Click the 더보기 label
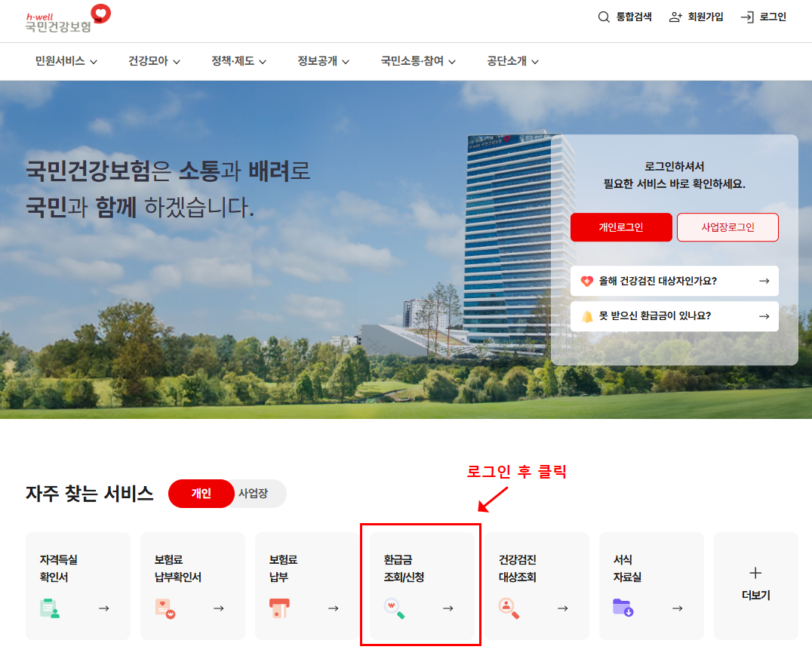The width and height of the screenshot is (812, 662). coord(755,596)
